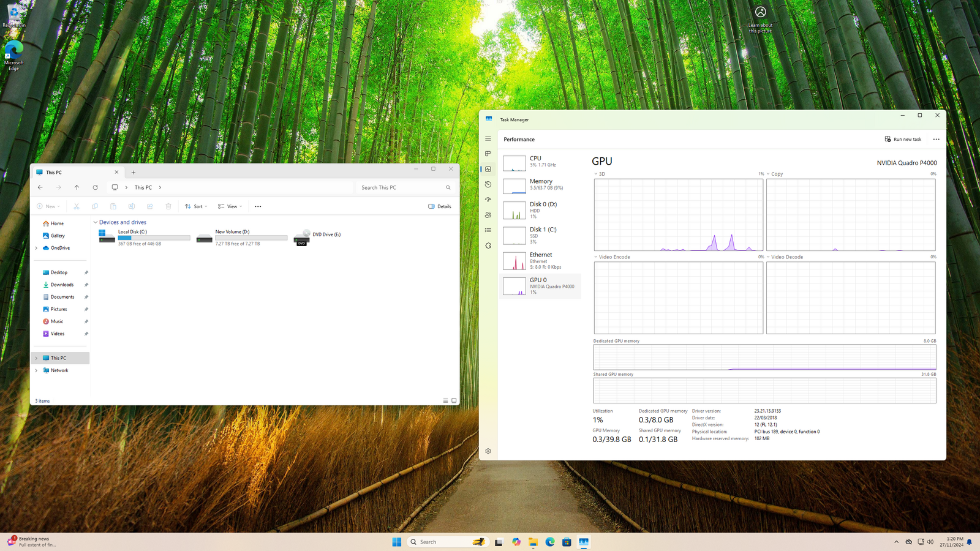
Task: Open the Users page in Task Manager sidebar
Action: (488, 215)
